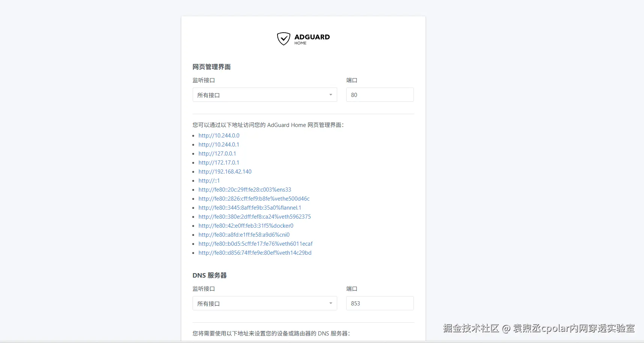Follow the fe80 link ending in %veth14c29bd

[255, 253]
